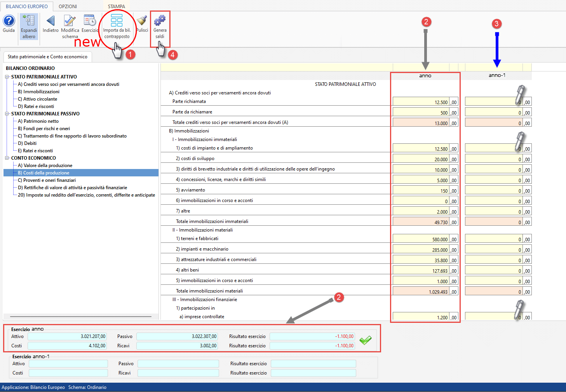Click Parte richiamata anno field 12.500
Screen dimensions: 566x392
tap(421, 101)
